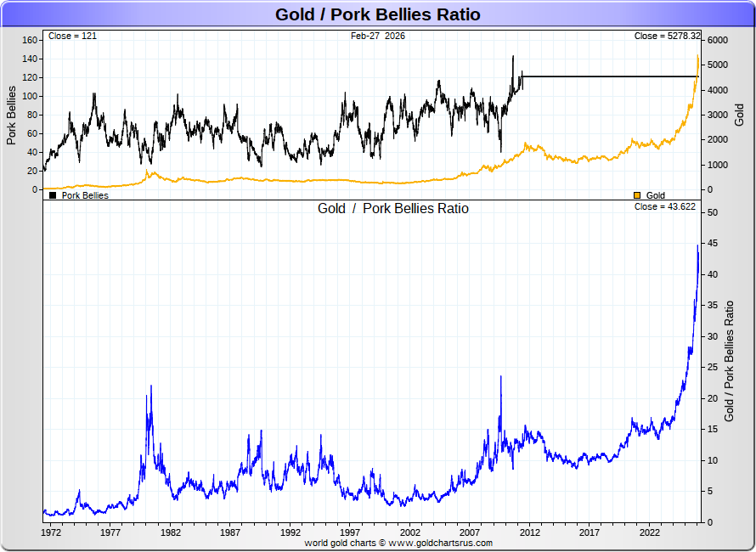Viewport: 756px width, 552px height.
Task: Click the 'Close = 121' label
Action: click(72, 36)
